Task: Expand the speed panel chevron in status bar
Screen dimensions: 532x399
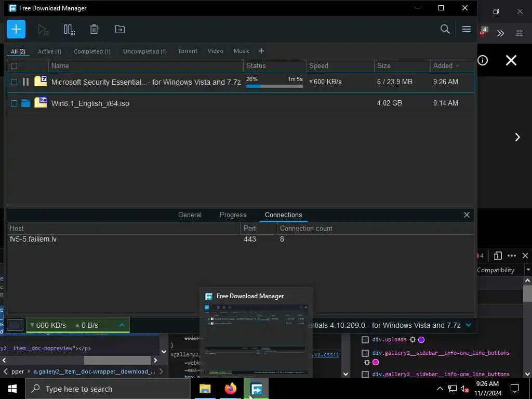Action: 122,325
